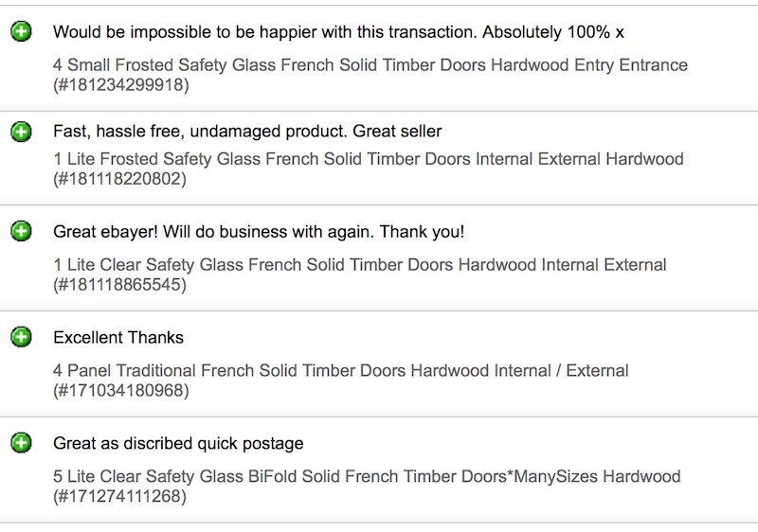
Task: Open the 4 Panel Traditional French Doors listing
Action: click(x=340, y=371)
